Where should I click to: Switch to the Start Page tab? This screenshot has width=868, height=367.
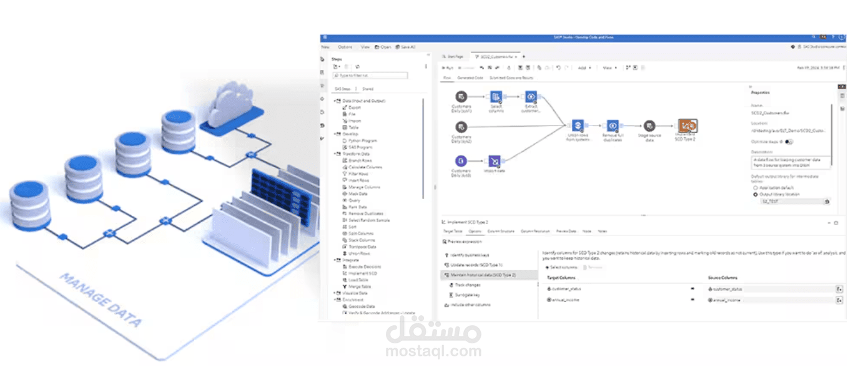click(x=453, y=56)
